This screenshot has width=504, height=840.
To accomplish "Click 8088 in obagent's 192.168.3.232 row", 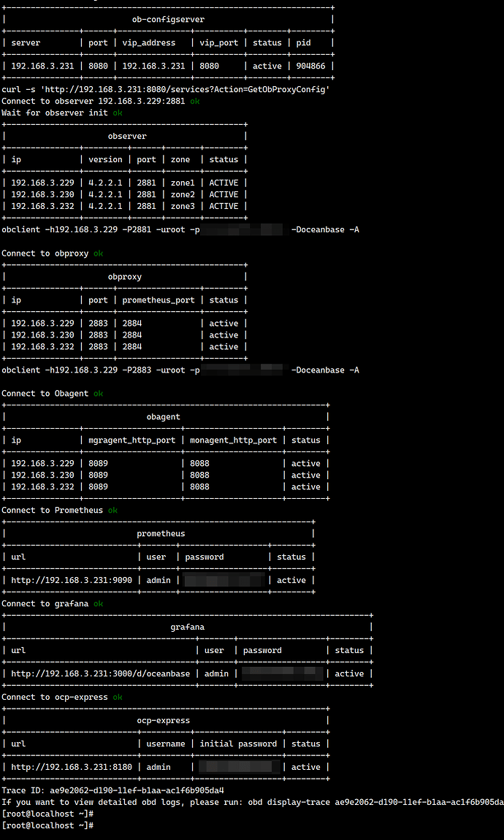I will 199,487.
